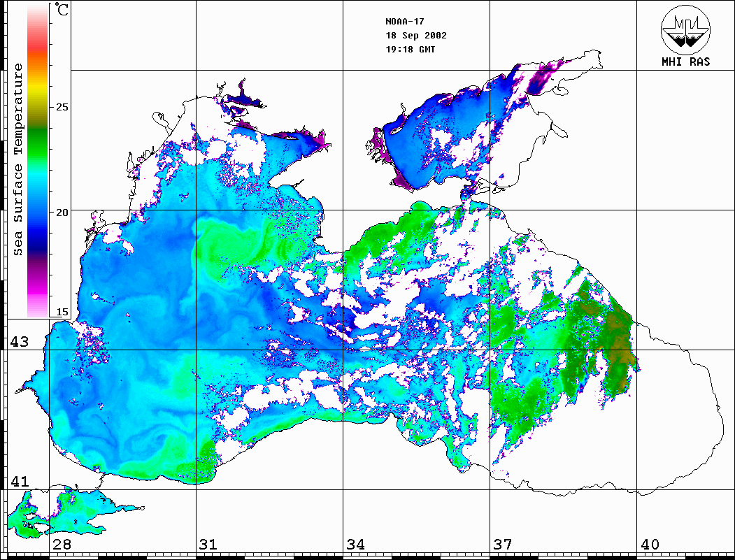Click the 'Sea Surface Temperature' legend title
Viewport: 735px width, 560px height.
(x=18, y=159)
